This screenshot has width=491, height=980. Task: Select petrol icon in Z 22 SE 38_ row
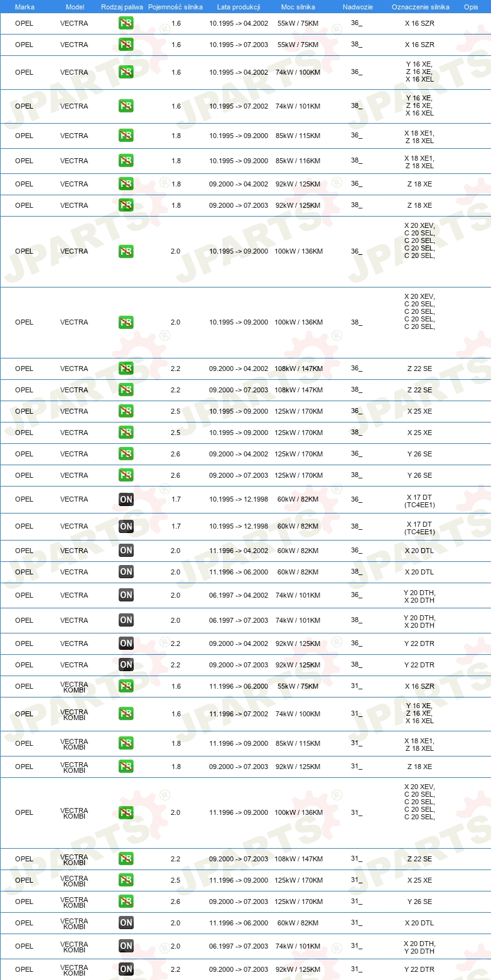pyautogui.click(x=126, y=390)
